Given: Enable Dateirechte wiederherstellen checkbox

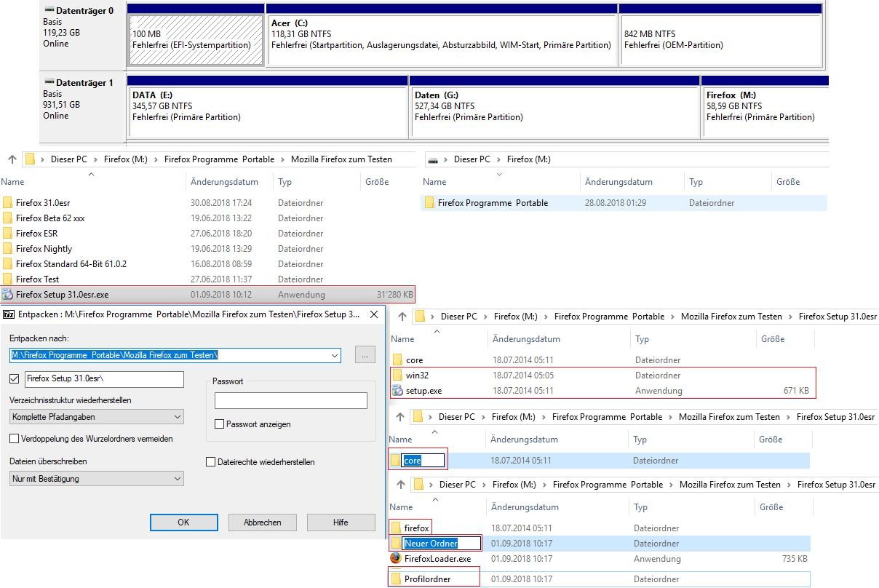Looking at the screenshot, I should coord(211,462).
